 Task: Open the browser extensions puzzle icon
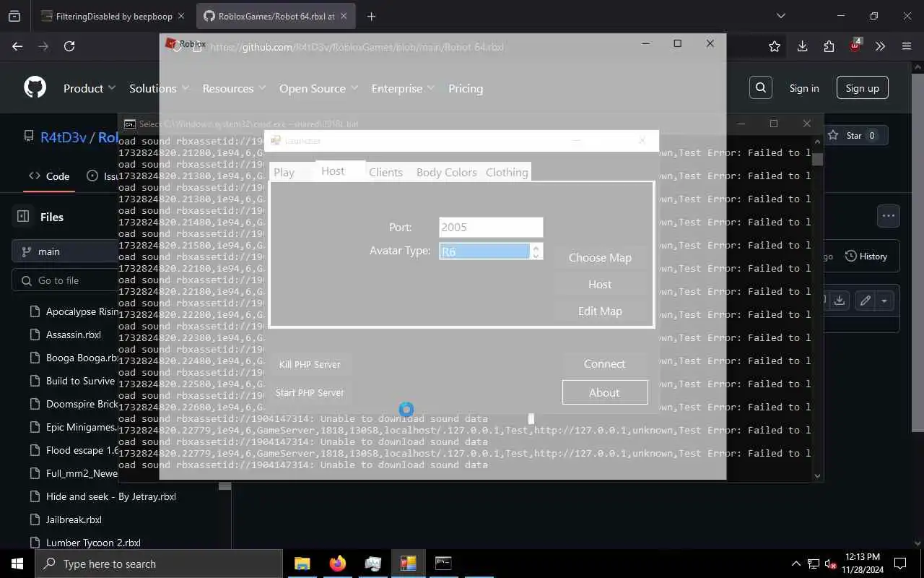pyautogui.click(x=829, y=46)
